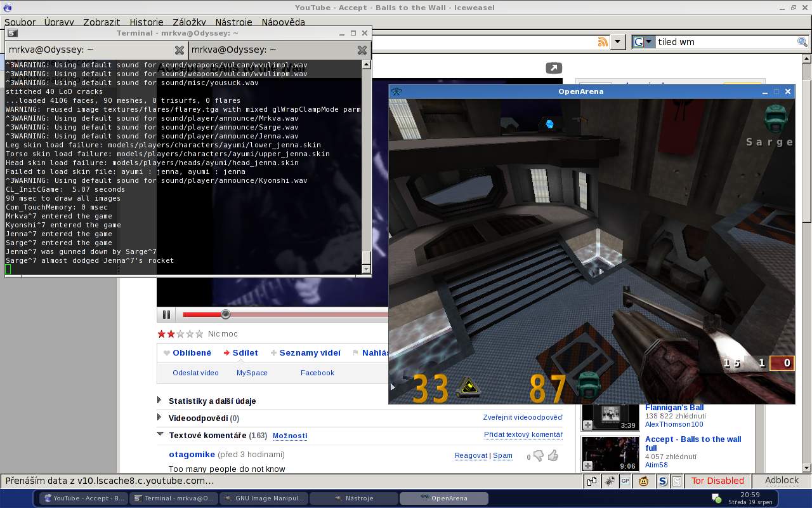Click the Firebug bug icon in the status bar
The width and height of the screenshot is (812, 508).
tap(609, 481)
